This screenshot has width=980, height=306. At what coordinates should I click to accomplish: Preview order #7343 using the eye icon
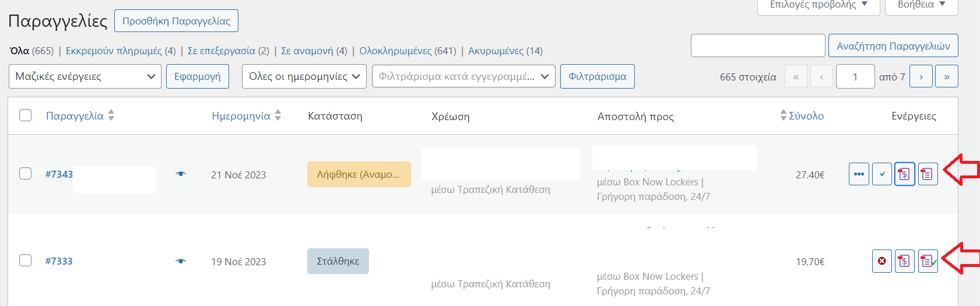coord(181,174)
